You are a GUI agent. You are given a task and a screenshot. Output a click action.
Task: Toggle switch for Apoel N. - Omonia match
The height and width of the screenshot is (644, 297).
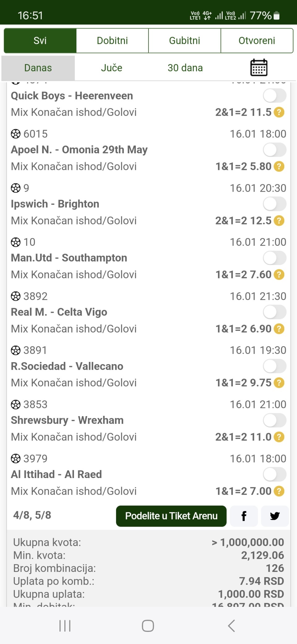tap(274, 150)
